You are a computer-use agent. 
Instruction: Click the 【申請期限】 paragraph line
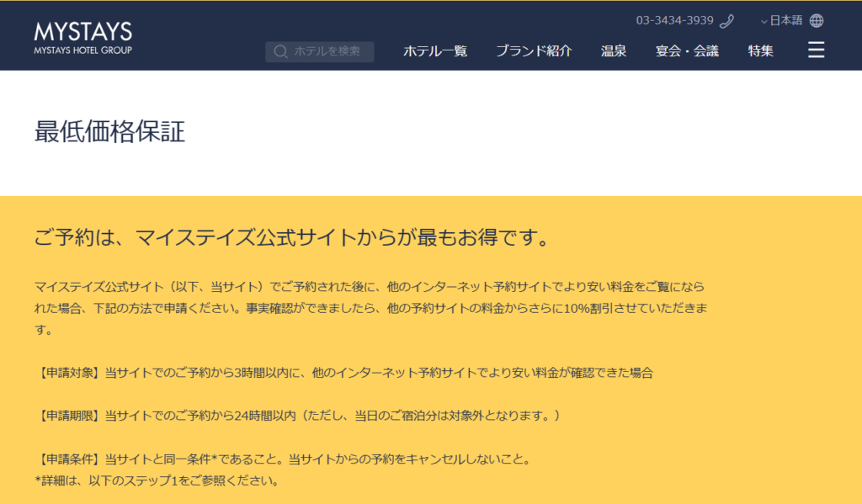(x=297, y=416)
